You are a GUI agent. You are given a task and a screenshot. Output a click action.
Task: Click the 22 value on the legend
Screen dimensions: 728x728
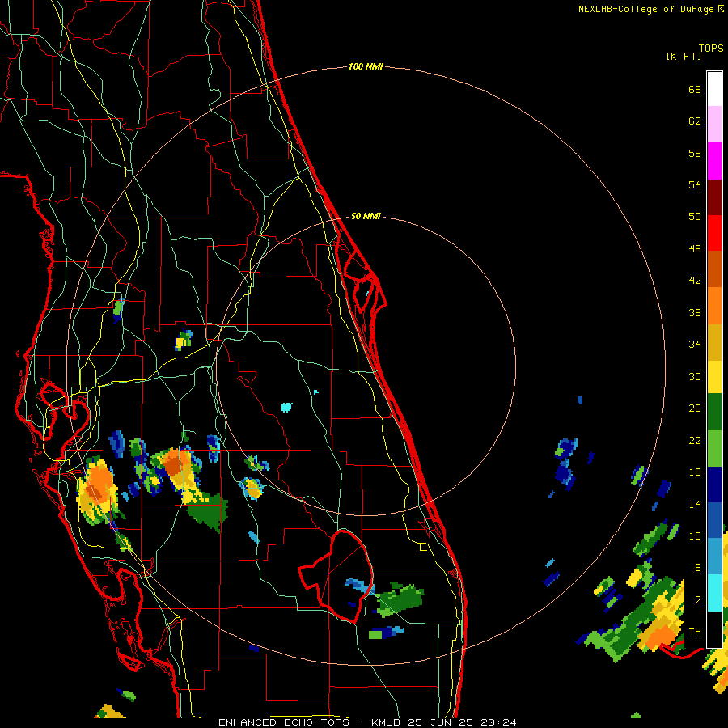(x=695, y=441)
